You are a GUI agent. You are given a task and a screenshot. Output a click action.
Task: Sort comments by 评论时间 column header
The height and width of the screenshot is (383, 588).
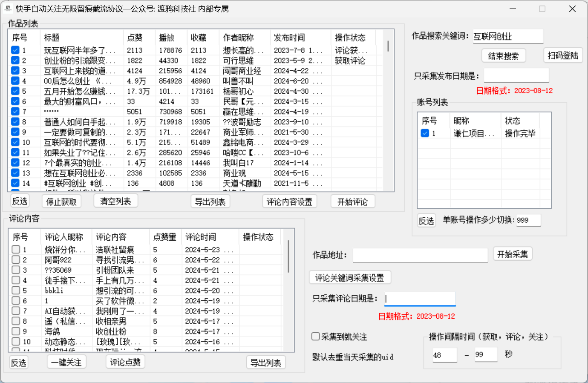pyautogui.click(x=201, y=237)
